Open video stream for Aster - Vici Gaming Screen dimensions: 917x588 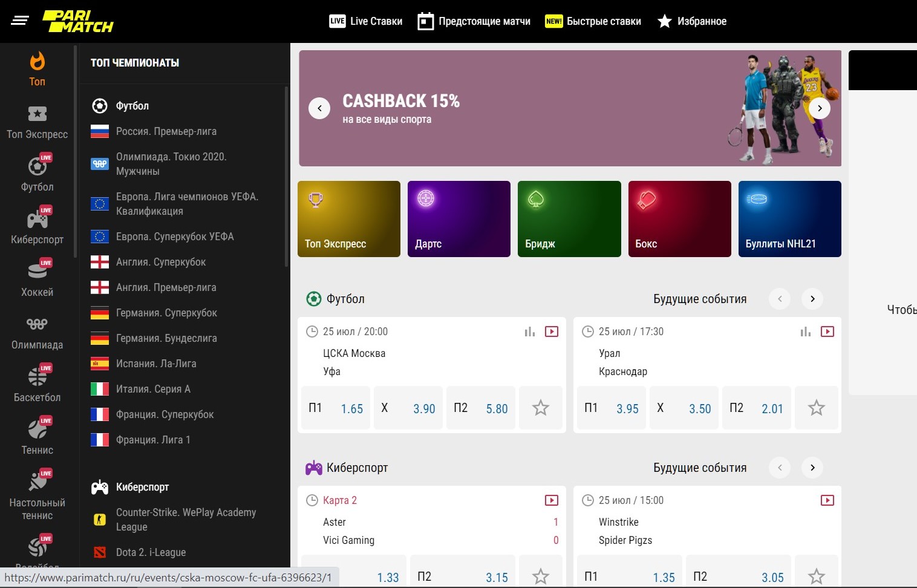pyautogui.click(x=552, y=500)
